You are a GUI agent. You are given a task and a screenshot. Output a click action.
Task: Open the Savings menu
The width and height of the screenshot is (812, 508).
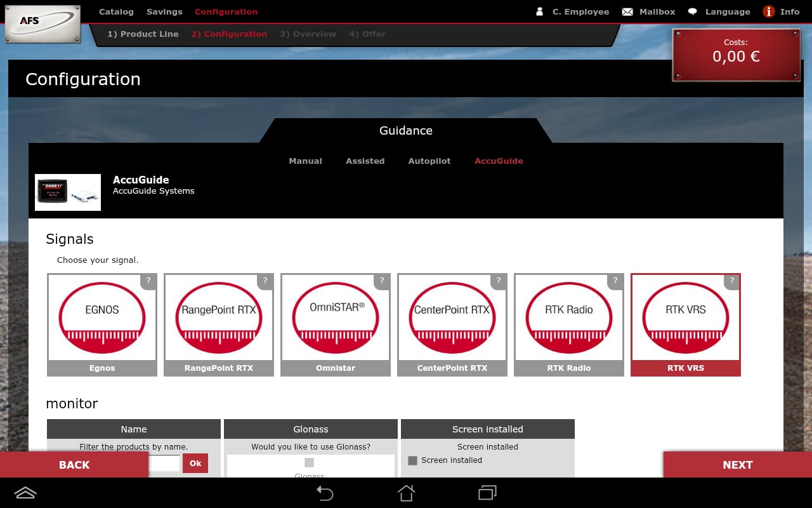[x=164, y=11]
